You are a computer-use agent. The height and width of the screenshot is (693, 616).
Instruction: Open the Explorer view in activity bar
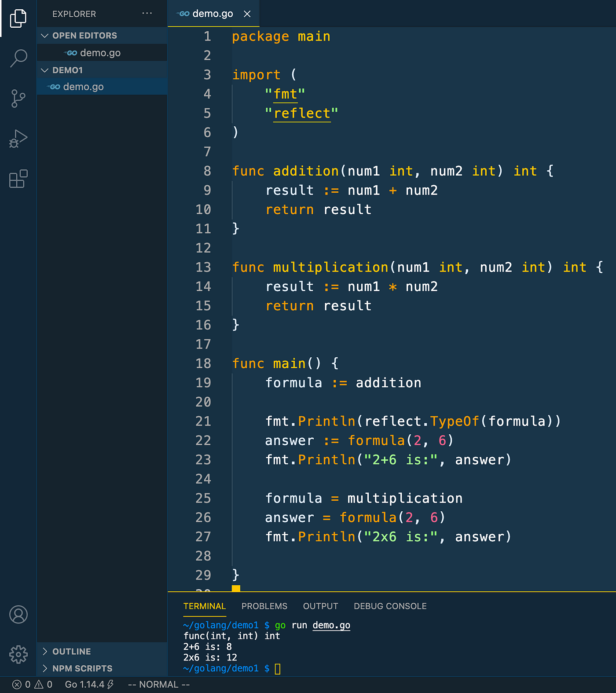18,18
